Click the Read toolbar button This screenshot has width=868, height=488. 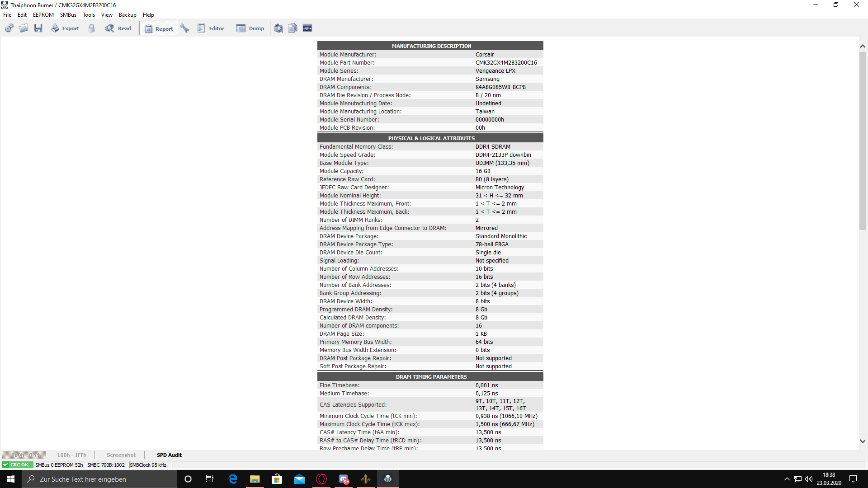tap(118, 28)
